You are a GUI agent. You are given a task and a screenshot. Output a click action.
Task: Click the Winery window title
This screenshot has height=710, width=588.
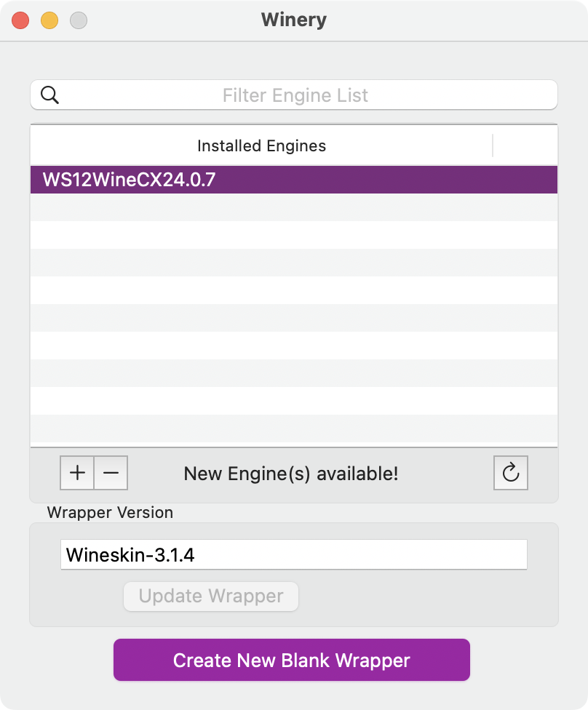click(x=294, y=20)
